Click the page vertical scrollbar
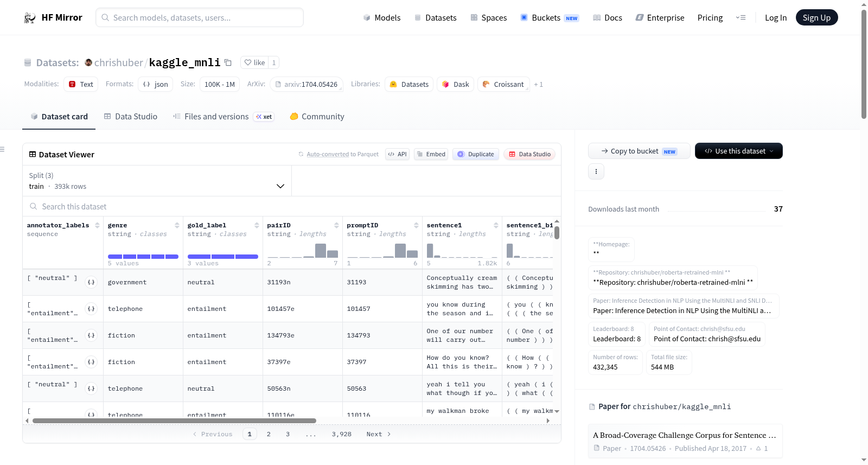 864,64
